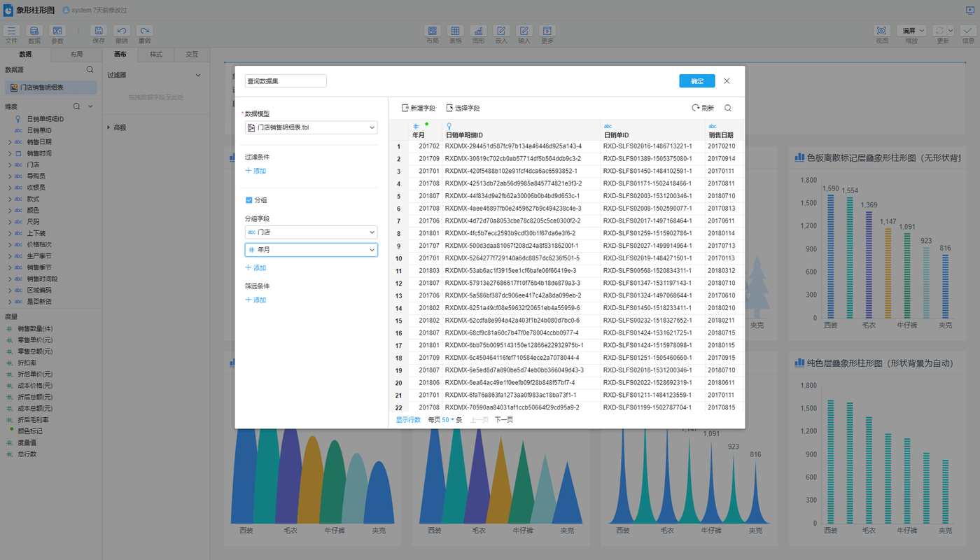This screenshot has width=980, height=560.
Task: Click 添加 under 过滤条件
Action: (x=255, y=171)
